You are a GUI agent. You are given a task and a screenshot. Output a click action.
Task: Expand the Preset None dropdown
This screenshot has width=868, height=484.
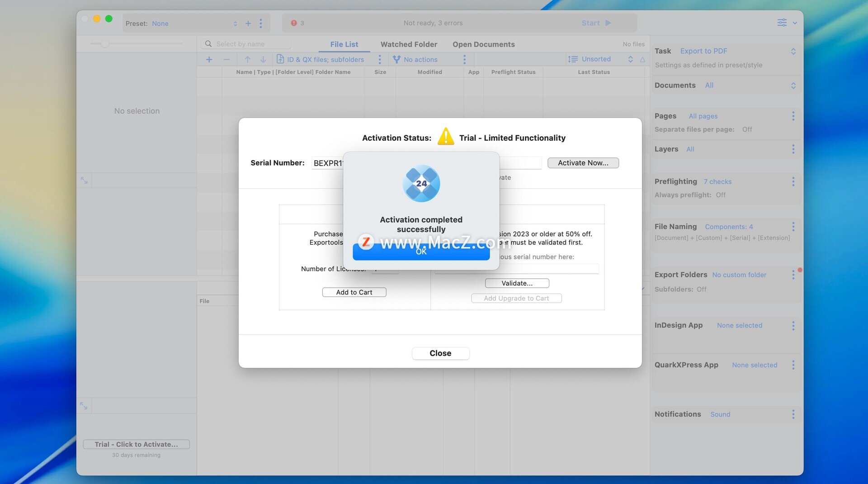tap(235, 24)
